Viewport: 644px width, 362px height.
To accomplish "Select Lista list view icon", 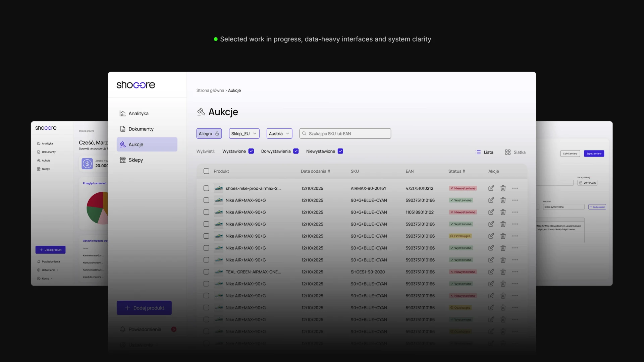I will (x=478, y=152).
